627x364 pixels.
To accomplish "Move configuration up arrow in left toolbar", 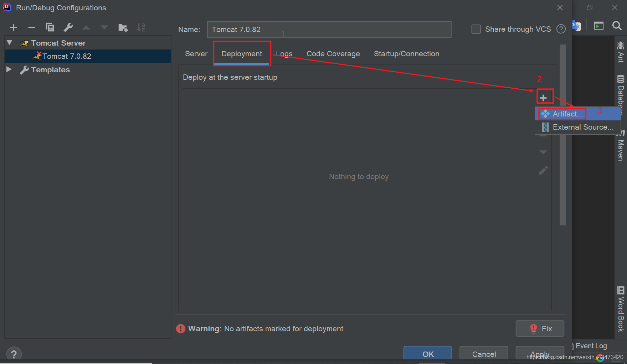I will pos(86,27).
